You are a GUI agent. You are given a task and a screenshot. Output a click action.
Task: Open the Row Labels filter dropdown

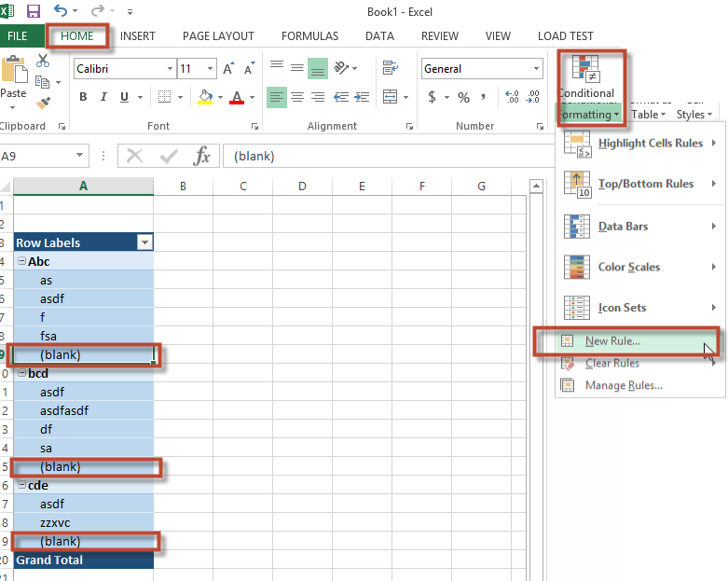click(144, 242)
